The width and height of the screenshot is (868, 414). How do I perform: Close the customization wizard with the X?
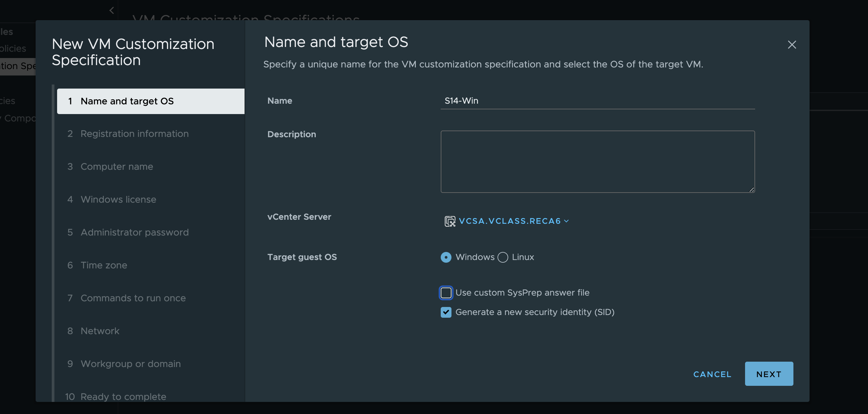tap(791, 45)
